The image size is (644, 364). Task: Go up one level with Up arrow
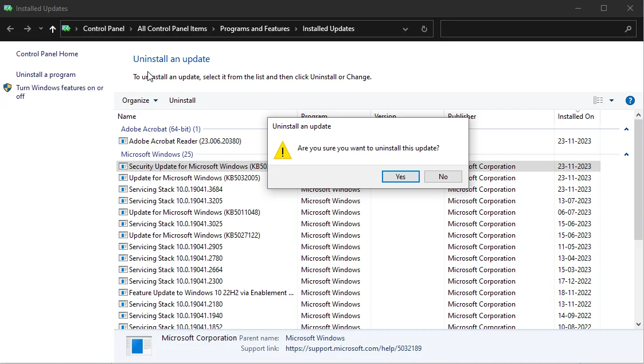tap(53, 29)
